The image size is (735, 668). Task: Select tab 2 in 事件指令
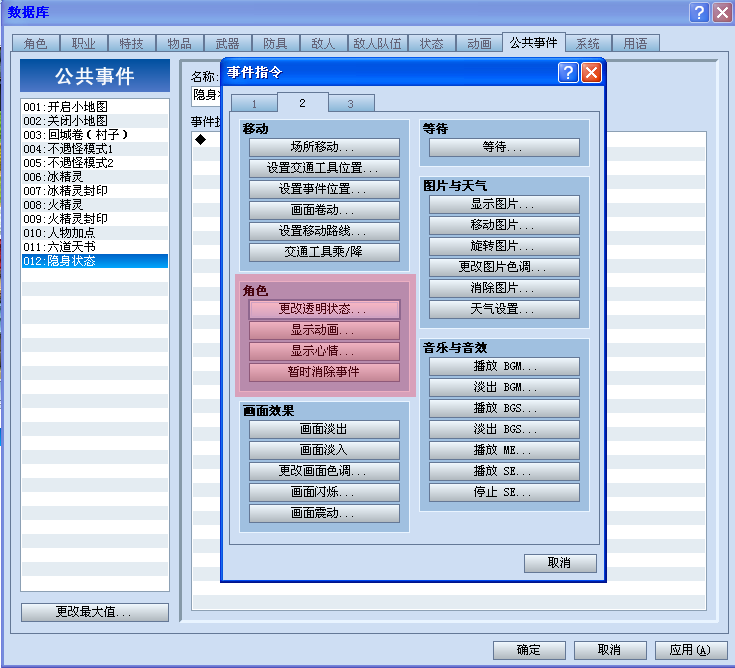(302, 103)
